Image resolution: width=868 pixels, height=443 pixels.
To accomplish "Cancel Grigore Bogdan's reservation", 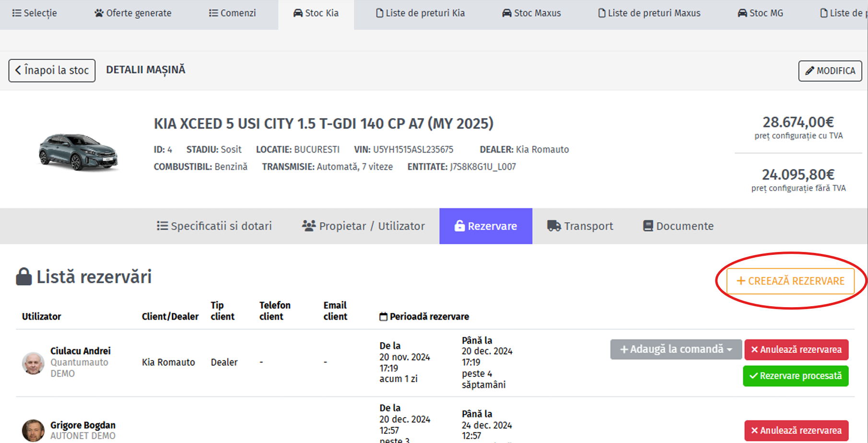I will [x=796, y=431].
